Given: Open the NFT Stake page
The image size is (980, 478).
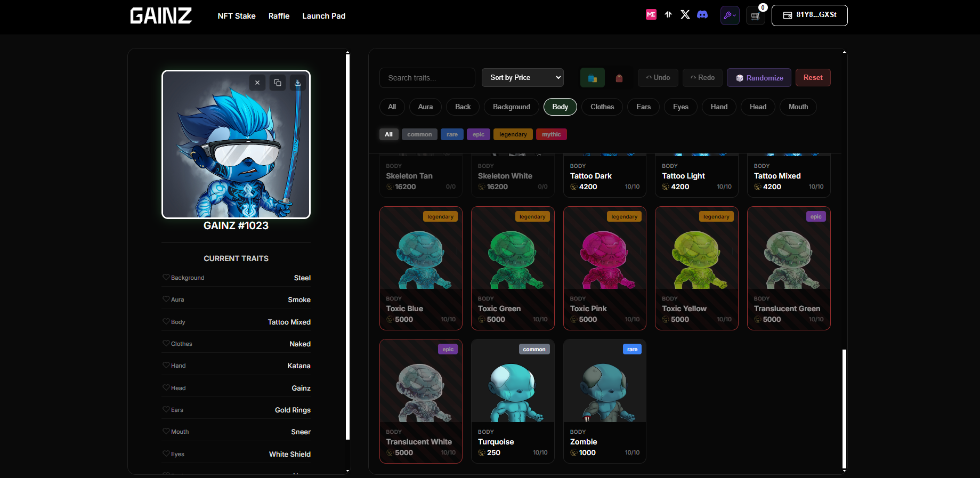Looking at the screenshot, I should [x=237, y=16].
